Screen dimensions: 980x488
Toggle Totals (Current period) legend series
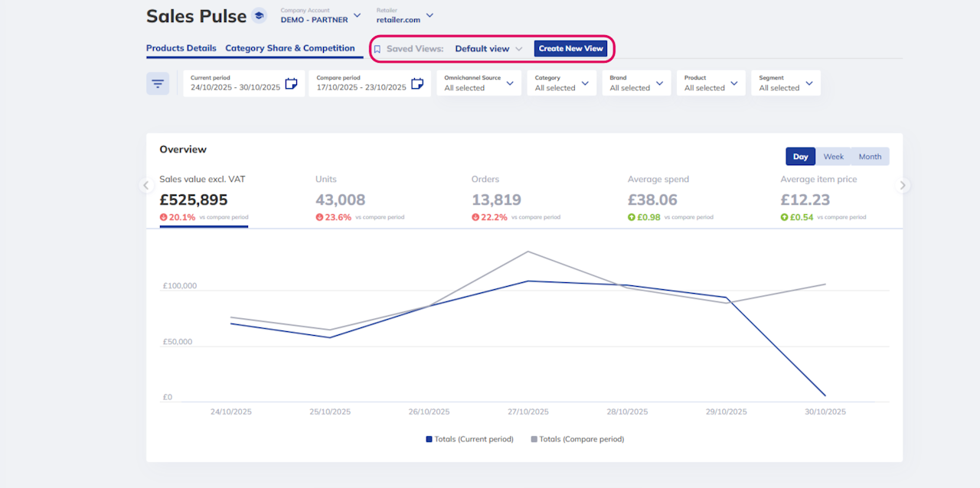pos(469,439)
